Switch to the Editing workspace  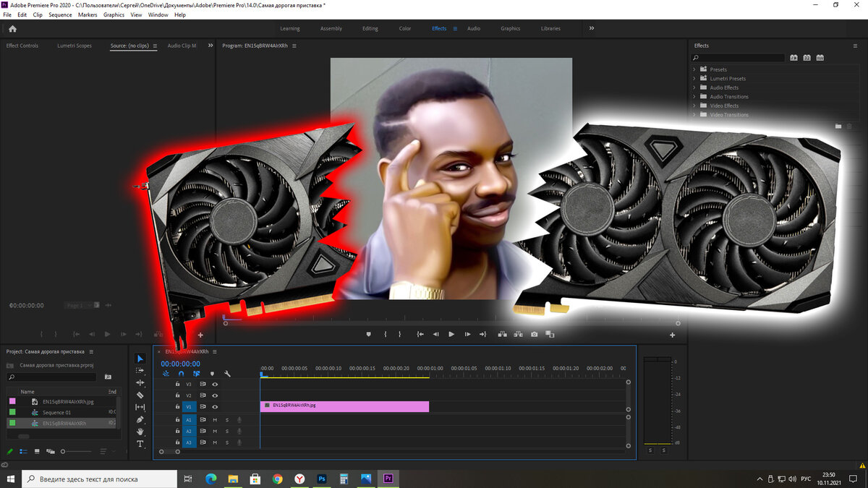click(370, 28)
